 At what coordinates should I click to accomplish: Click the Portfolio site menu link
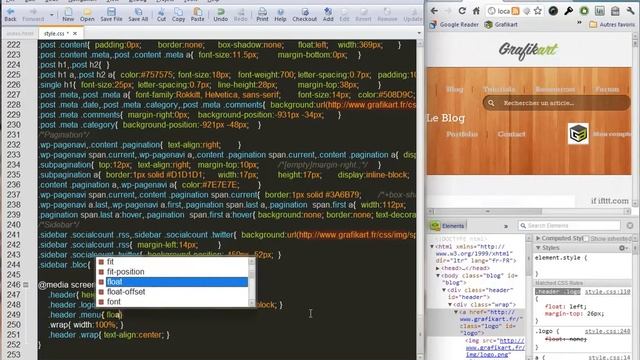click(x=462, y=134)
